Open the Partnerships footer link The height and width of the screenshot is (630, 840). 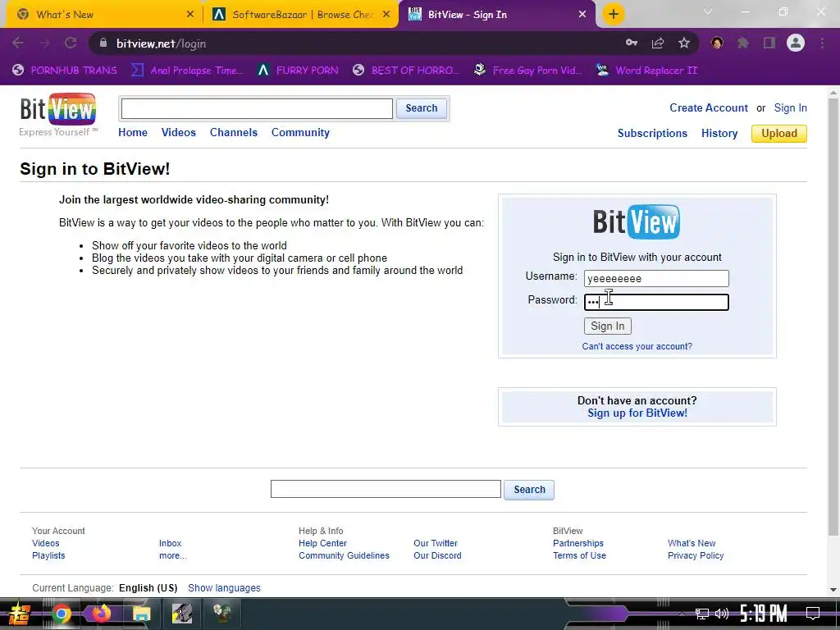(x=578, y=543)
